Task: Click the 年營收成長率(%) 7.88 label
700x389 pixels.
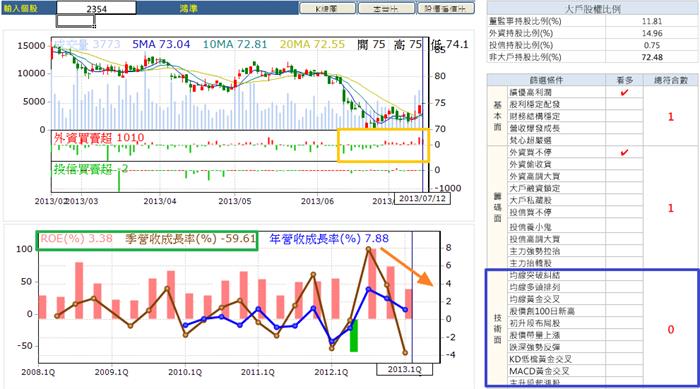Action: [329, 238]
